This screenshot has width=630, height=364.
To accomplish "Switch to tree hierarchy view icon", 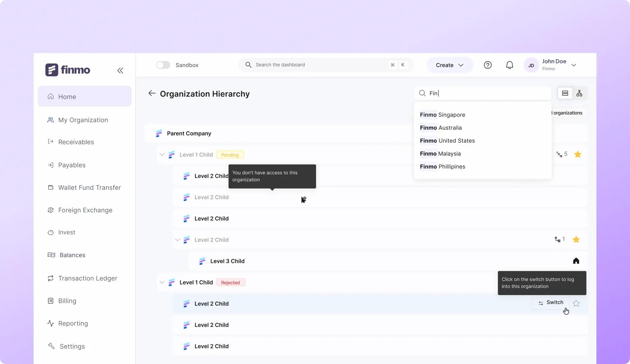I will click(579, 93).
